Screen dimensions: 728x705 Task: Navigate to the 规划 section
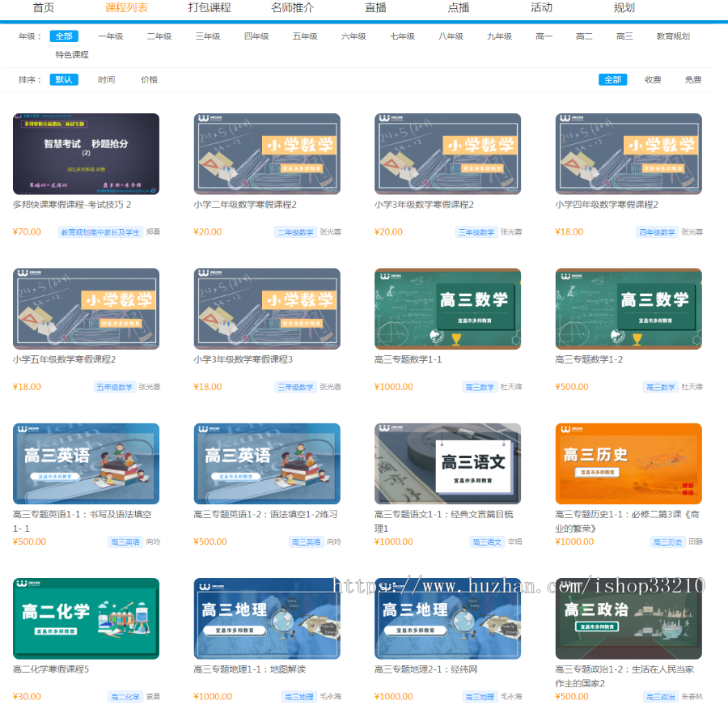click(624, 8)
